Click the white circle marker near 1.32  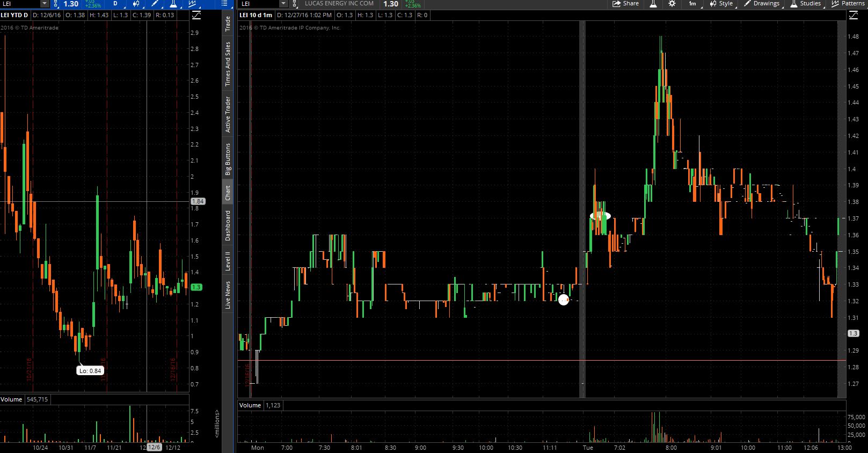tap(563, 300)
